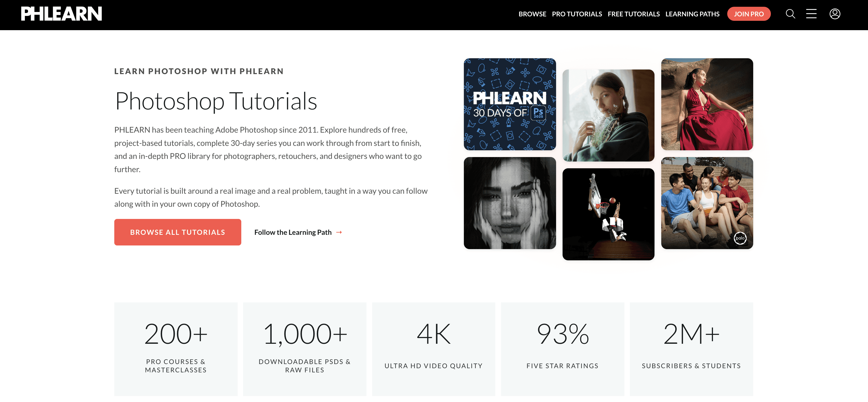Click 'LEARN PHOTOSHOP WITH PHLEARN' subtitle

(199, 72)
